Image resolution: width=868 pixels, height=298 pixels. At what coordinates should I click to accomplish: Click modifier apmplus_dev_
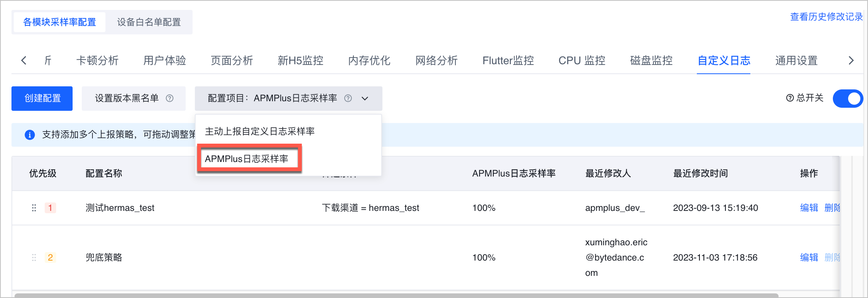615,208
